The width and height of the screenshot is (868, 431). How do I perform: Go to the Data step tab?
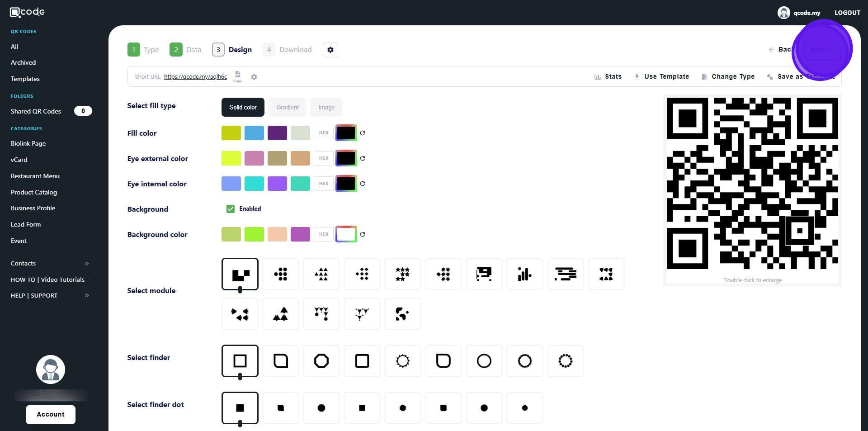[185, 50]
